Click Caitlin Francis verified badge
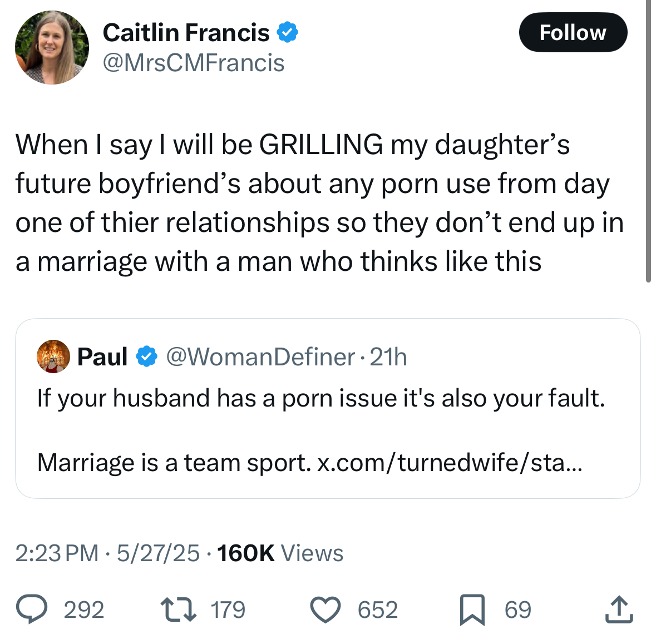656x644 pixels. click(x=288, y=32)
